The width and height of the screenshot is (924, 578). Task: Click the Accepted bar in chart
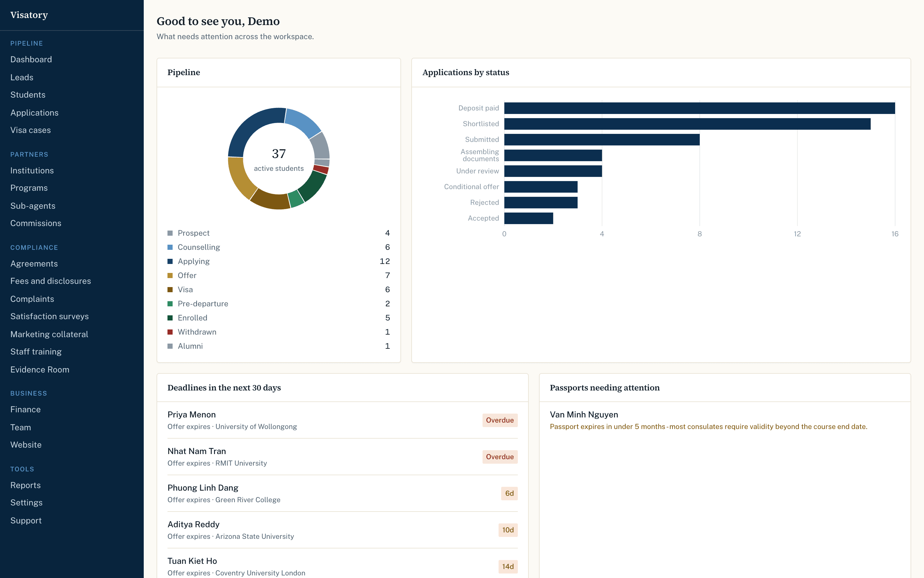coord(529,218)
